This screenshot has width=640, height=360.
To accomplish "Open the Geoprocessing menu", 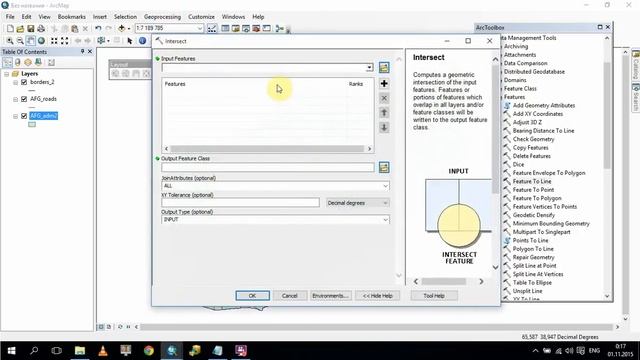I will pyautogui.click(x=162, y=17).
